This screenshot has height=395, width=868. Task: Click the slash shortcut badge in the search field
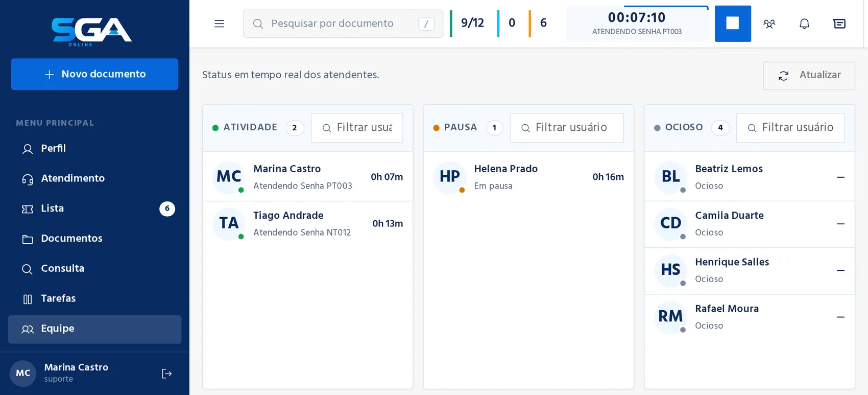[x=426, y=24]
